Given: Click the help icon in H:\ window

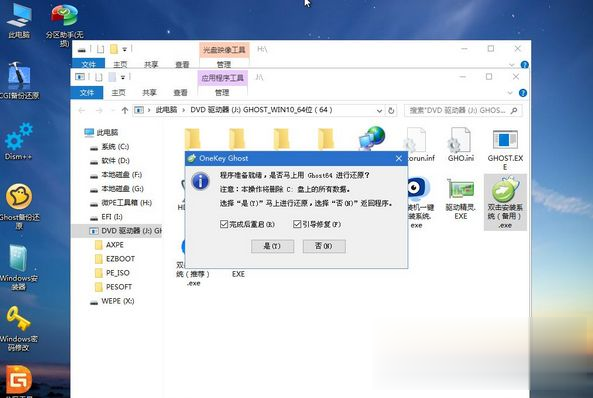Looking at the screenshot, I should [525, 65].
